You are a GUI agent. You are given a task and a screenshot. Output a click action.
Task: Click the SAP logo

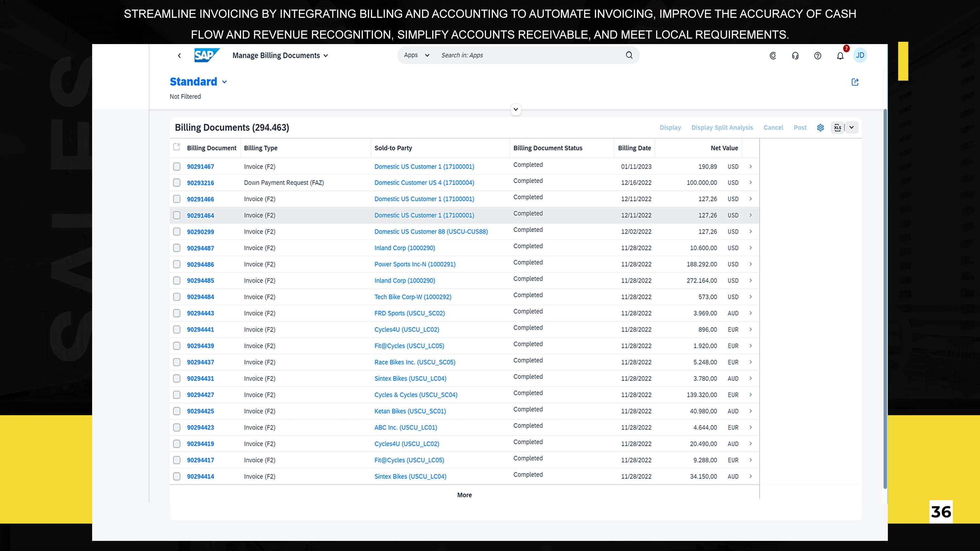pos(206,55)
